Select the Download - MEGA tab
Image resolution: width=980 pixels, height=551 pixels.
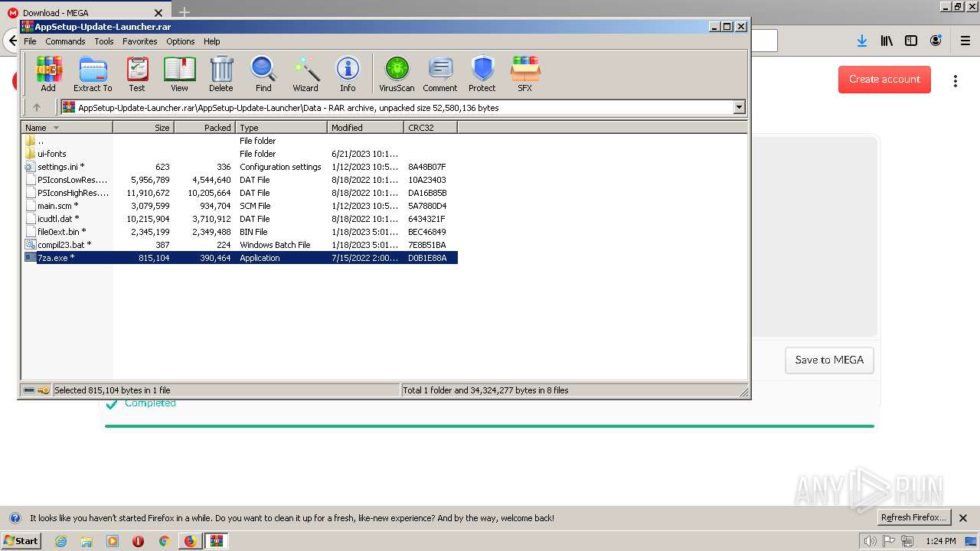point(84,13)
